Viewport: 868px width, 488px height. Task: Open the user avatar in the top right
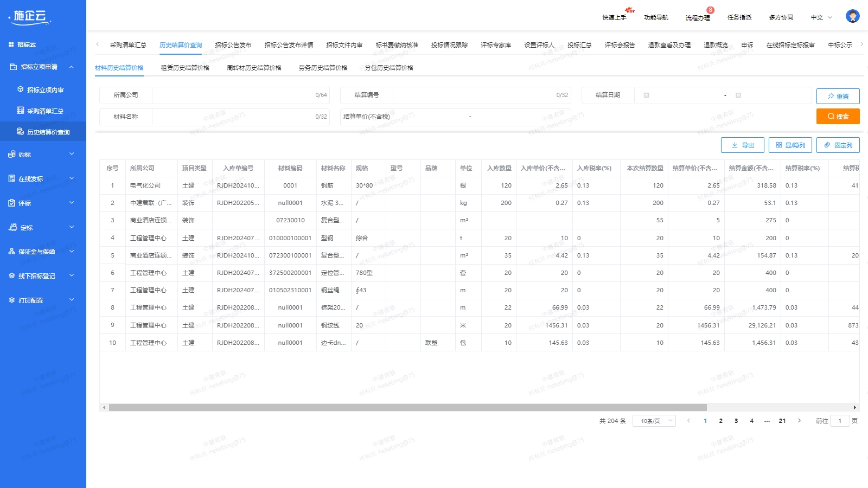pyautogui.click(x=852, y=16)
